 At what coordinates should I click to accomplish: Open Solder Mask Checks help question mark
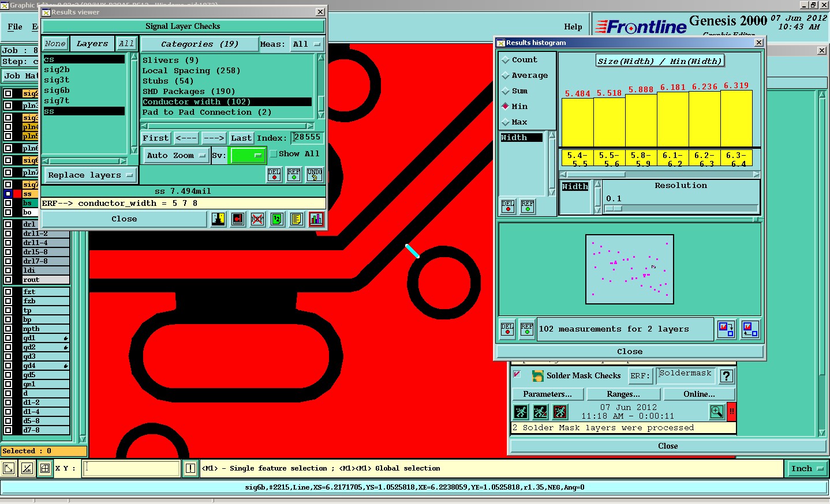(727, 376)
